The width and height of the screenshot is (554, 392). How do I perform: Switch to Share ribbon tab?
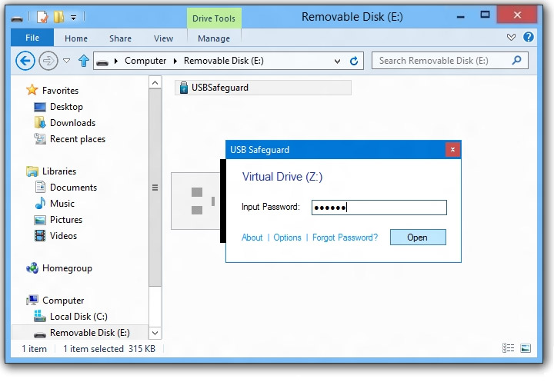tap(120, 38)
